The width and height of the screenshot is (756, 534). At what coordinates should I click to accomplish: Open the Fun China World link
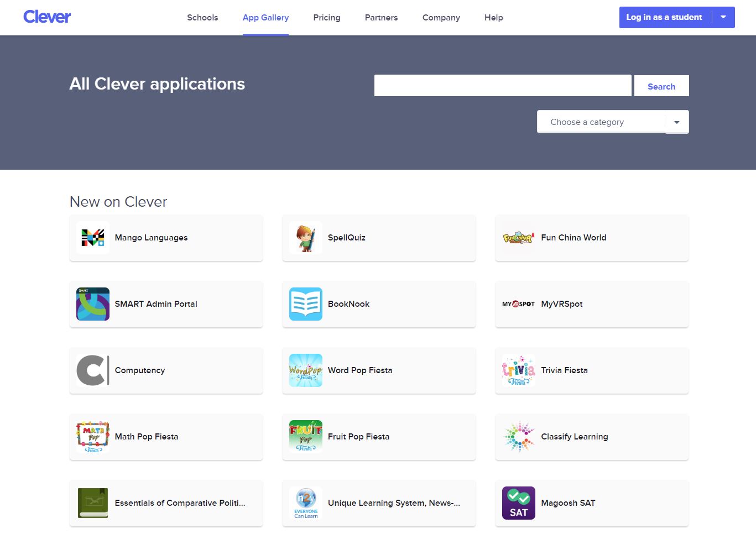573,238
